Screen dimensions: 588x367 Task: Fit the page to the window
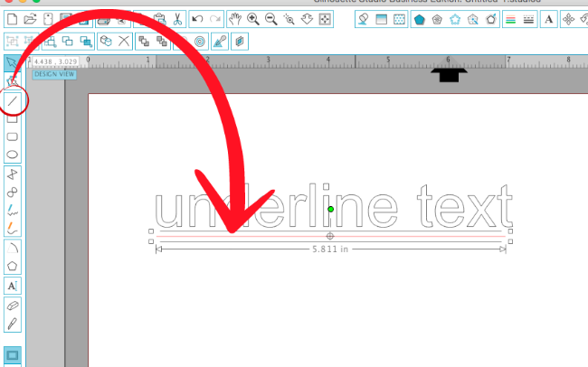325,19
